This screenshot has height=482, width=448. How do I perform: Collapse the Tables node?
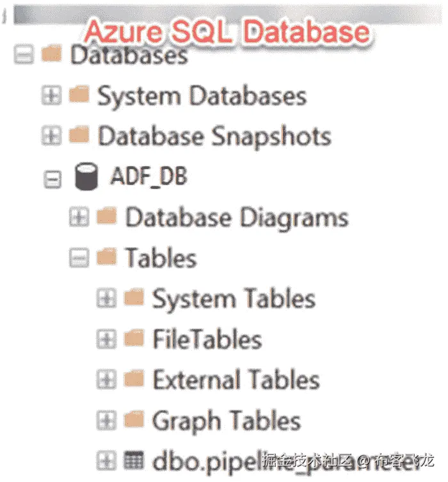click(x=78, y=258)
